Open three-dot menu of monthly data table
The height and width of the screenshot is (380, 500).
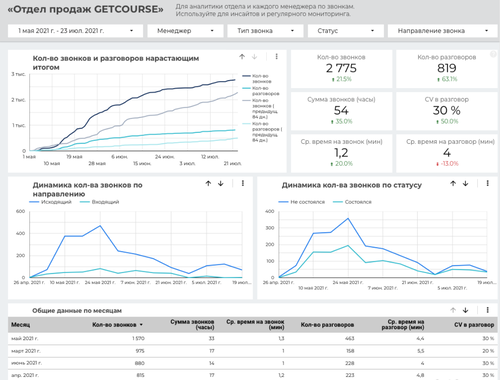tap(487, 310)
